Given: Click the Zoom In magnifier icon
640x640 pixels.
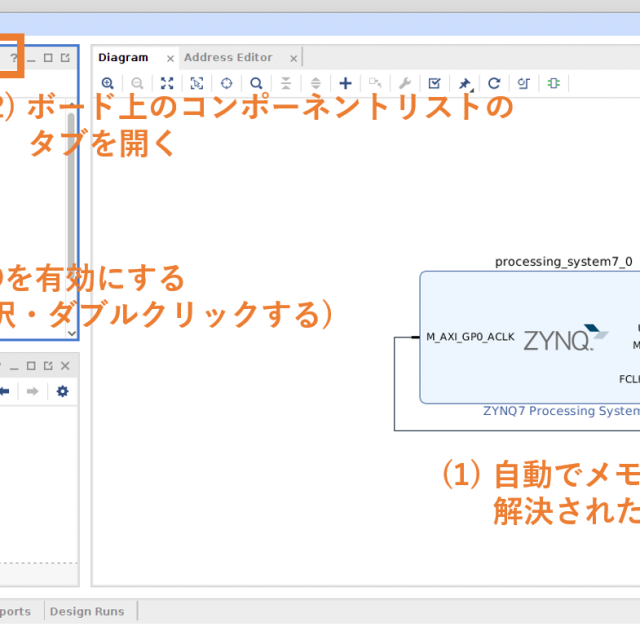Looking at the screenshot, I should (108, 84).
